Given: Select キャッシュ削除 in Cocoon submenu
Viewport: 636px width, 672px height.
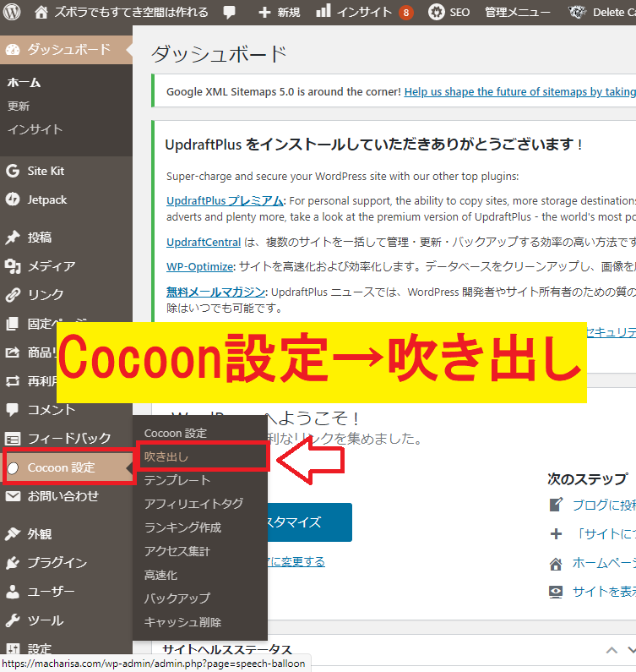Looking at the screenshot, I should tap(182, 622).
